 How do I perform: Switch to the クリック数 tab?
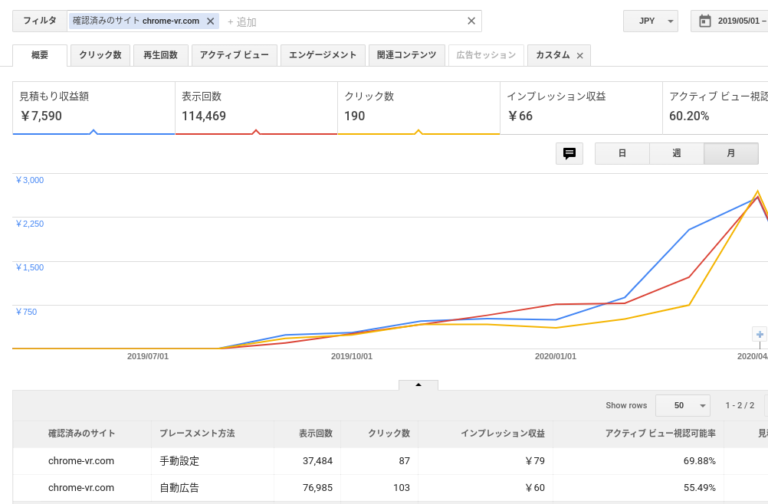point(100,55)
